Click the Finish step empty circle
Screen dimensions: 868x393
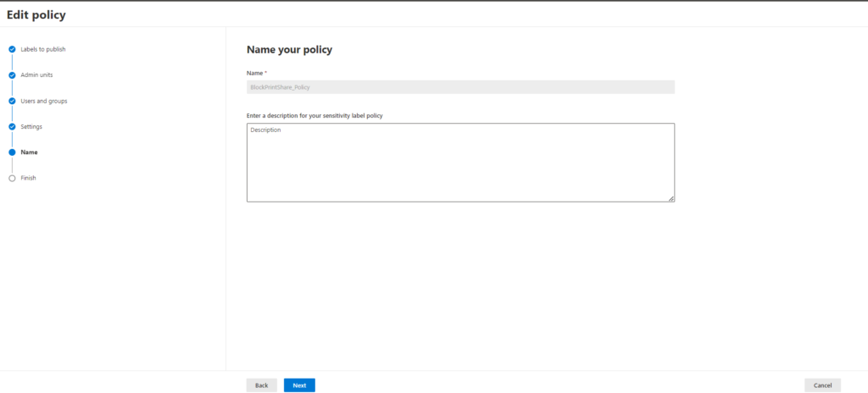coord(12,178)
